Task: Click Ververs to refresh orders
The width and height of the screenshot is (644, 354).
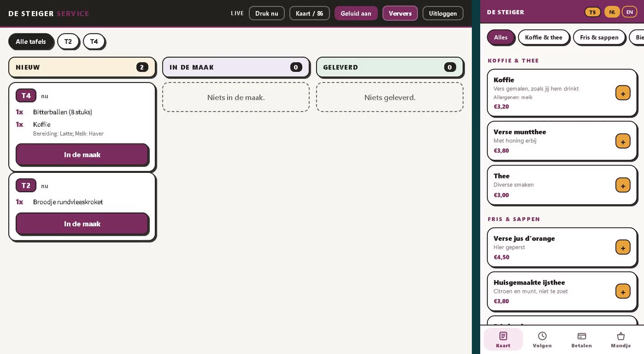Action: [400, 14]
